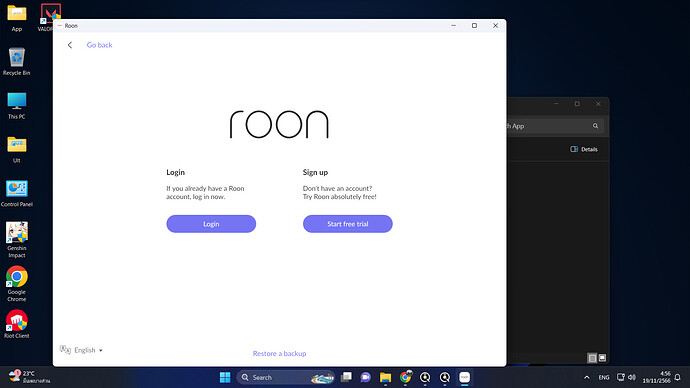Open the Windows Start menu
This screenshot has height=388, width=690.
[x=225, y=377]
